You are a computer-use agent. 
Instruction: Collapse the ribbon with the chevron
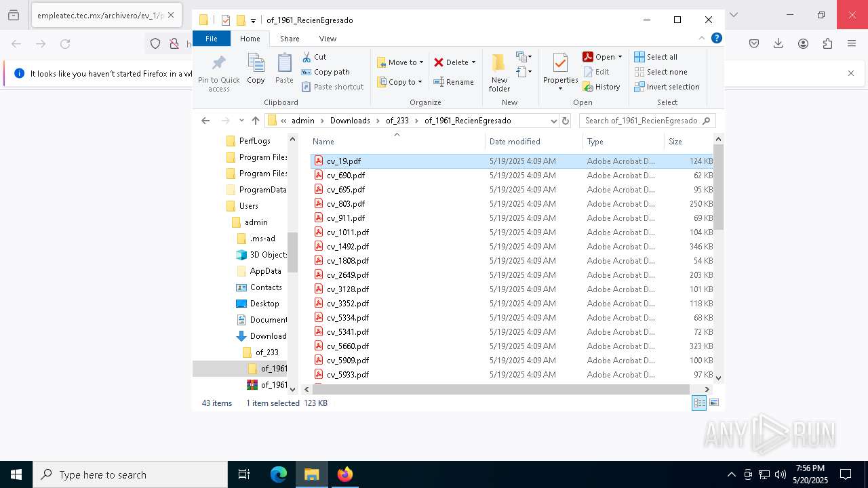[x=702, y=38]
